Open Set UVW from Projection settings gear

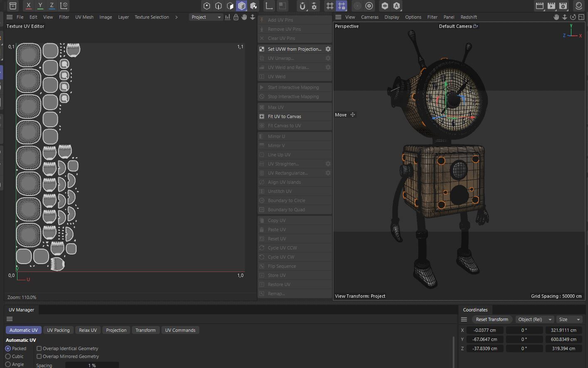(328, 49)
